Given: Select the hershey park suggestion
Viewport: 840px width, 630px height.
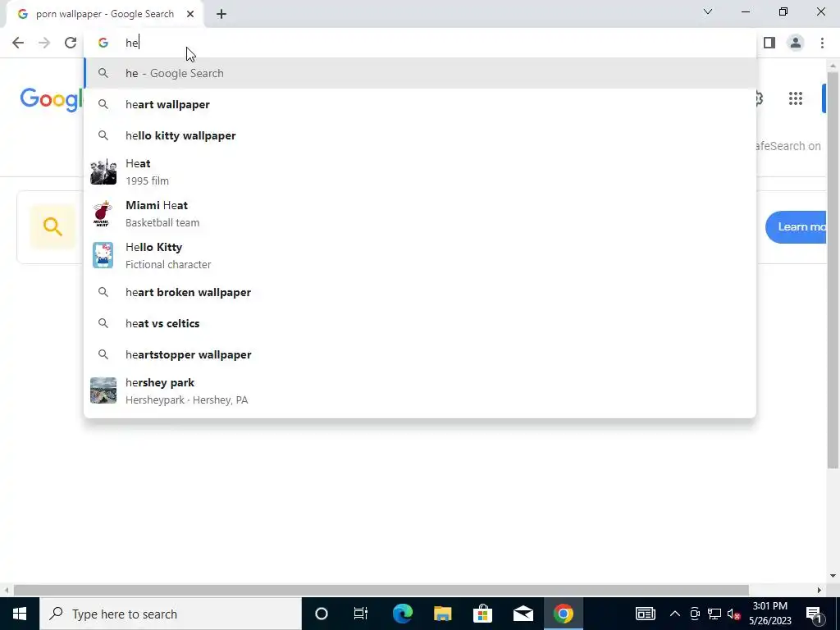Looking at the screenshot, I should 420,391.
